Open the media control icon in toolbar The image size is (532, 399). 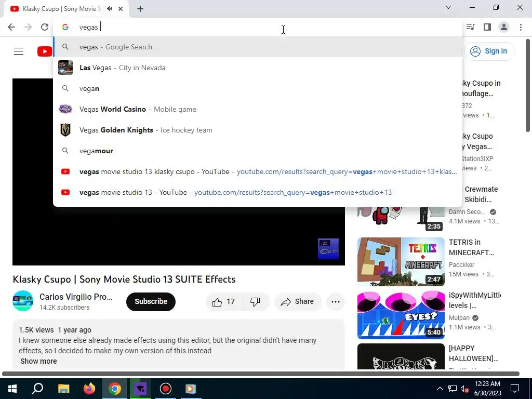(470, 27)
